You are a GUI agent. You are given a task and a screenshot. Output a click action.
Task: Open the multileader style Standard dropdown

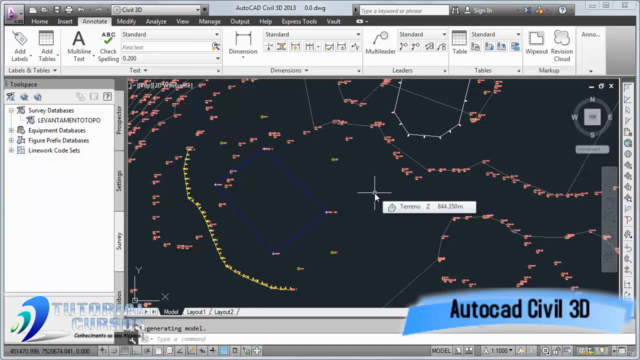point(422,34)
